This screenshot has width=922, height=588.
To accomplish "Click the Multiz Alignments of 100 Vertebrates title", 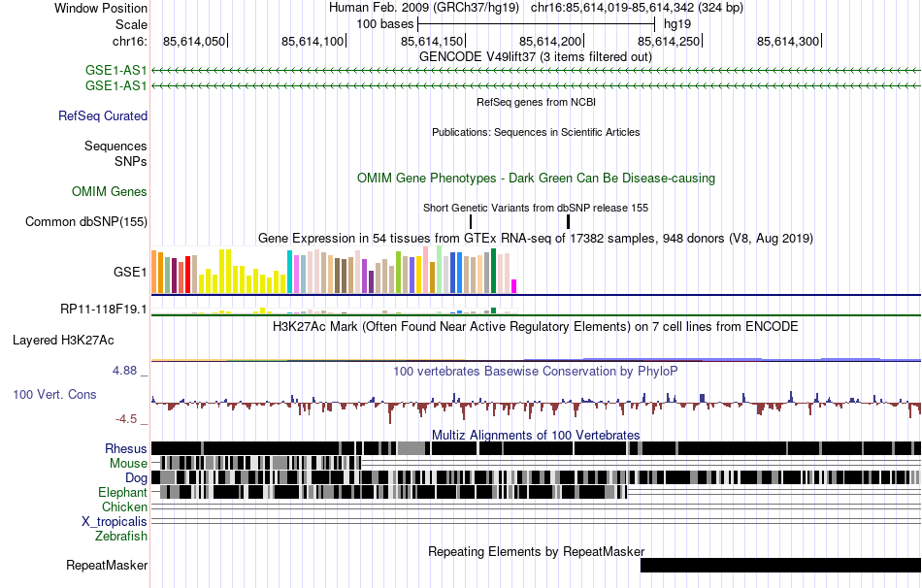I will 536,435.
